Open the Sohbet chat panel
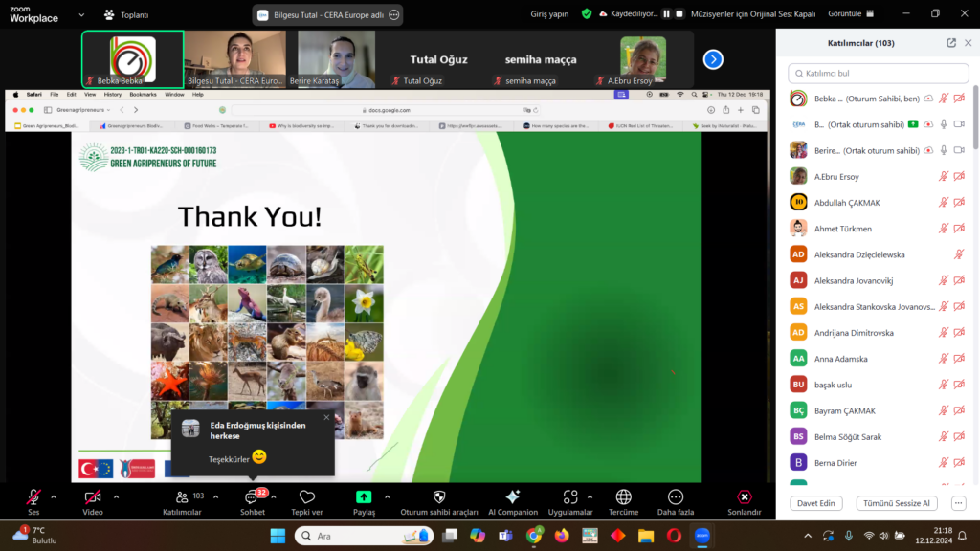Viewport: 980px width, 551px height. tap(253, 498)
